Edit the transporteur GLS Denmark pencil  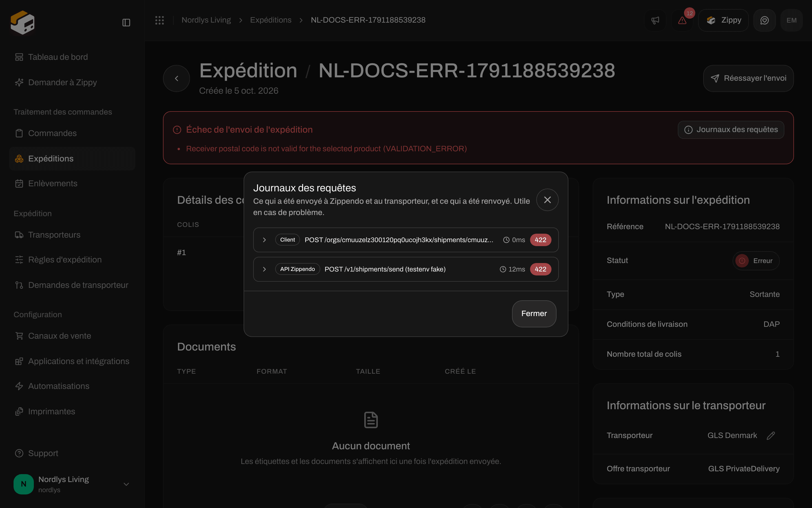[x=771, y=435]
